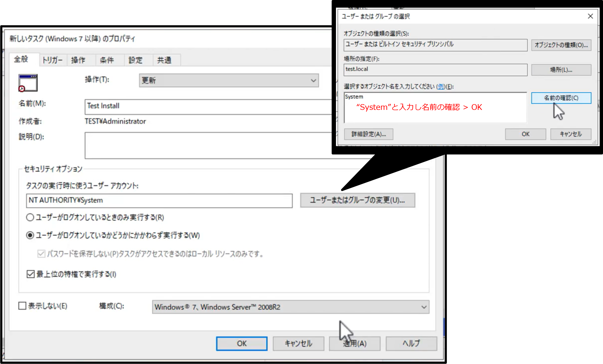Close the ユーザーまたはグループの選択 dialog

click(590, 16)
